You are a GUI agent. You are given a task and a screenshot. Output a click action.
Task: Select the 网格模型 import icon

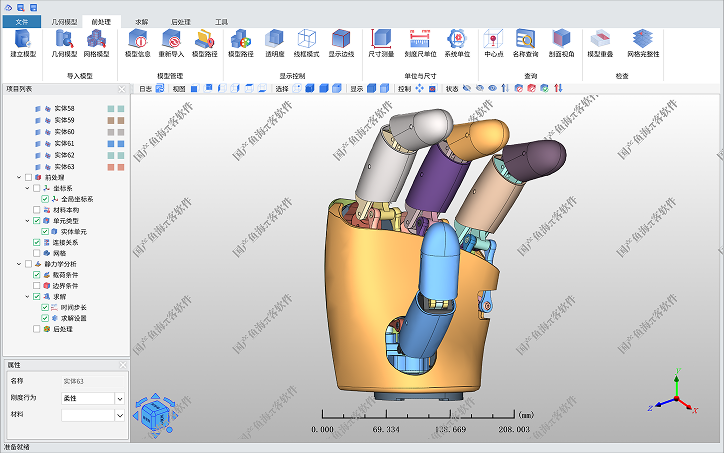click(97, 42)
